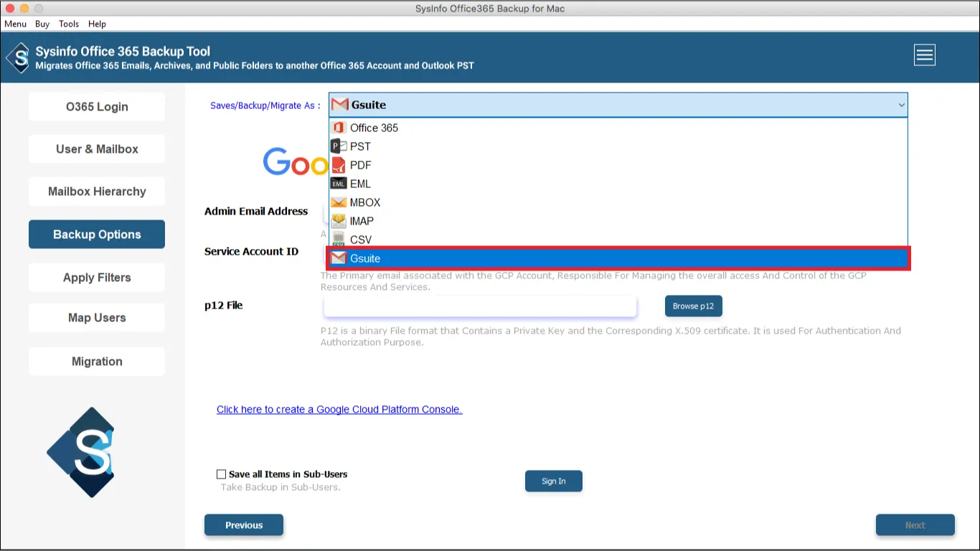This screenshot has height=551, width=980.
Task: Click the Previous button
Action: pyautogui.click(x=244, y=525)
